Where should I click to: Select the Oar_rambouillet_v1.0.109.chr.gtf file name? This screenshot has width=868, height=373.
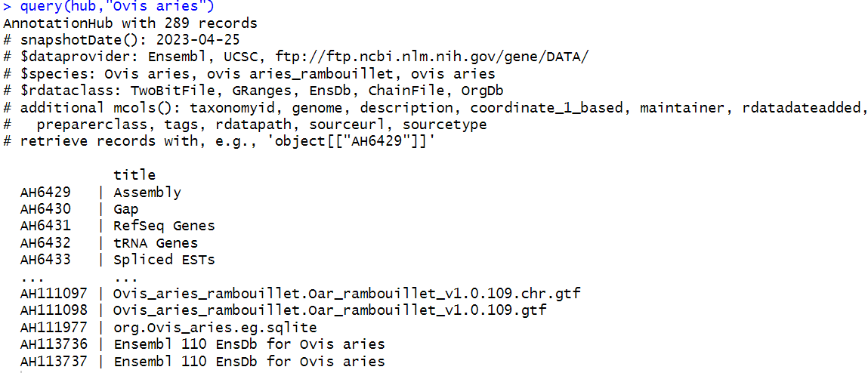pos(346,294)
